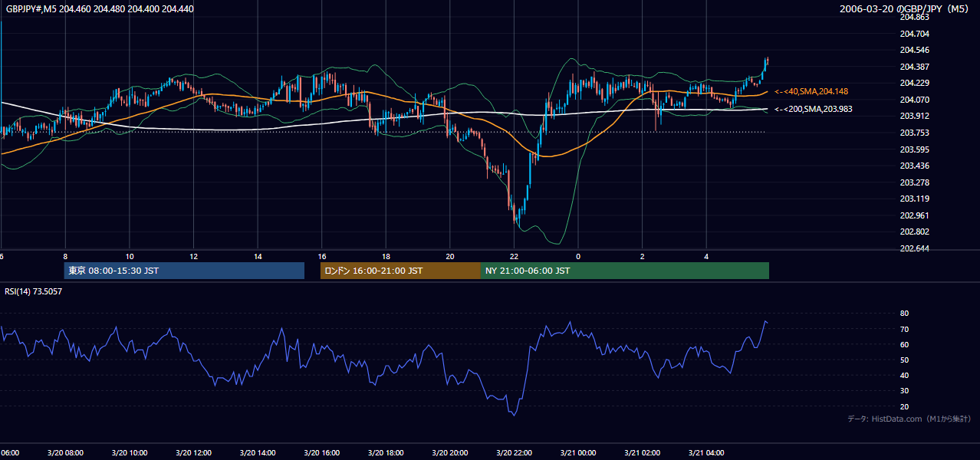Click price axis value 203.436

point(913,166)
